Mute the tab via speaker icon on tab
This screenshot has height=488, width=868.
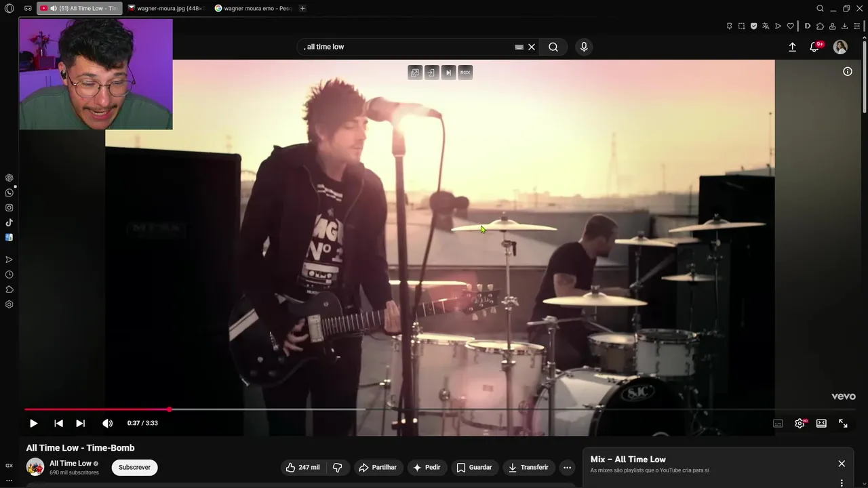pos(53,8)
